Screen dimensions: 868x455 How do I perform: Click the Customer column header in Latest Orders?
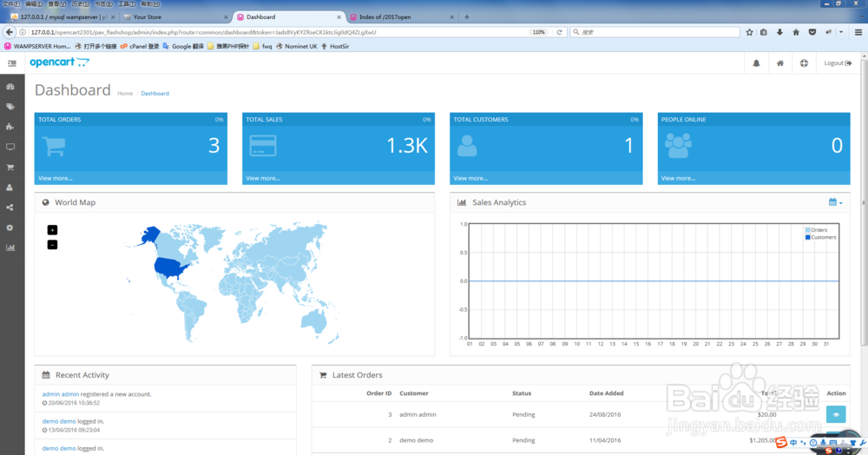[414, 393]
